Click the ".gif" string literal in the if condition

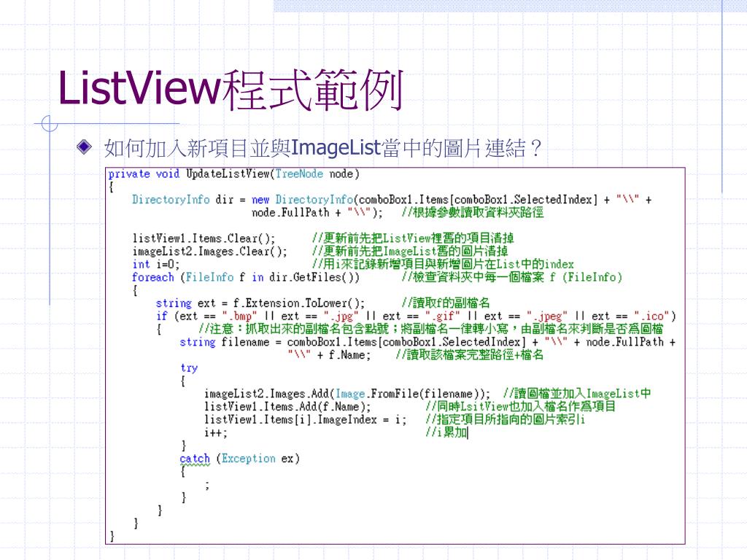point(443,316)
